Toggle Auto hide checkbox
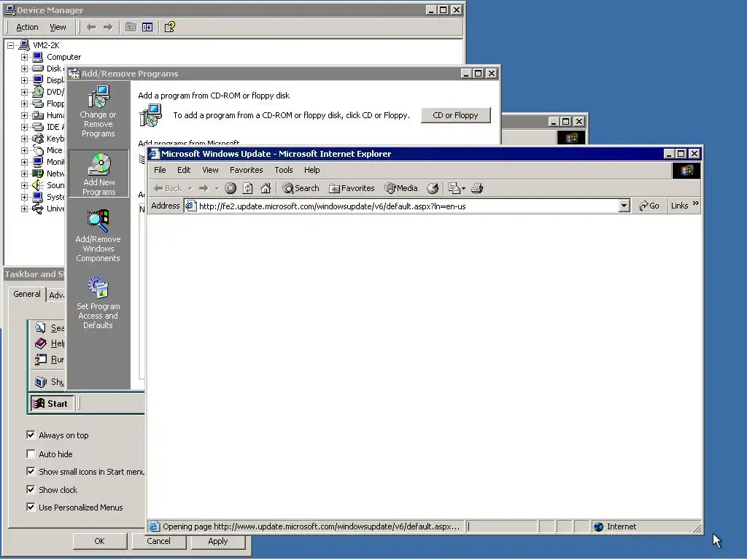 click(31, 454)
